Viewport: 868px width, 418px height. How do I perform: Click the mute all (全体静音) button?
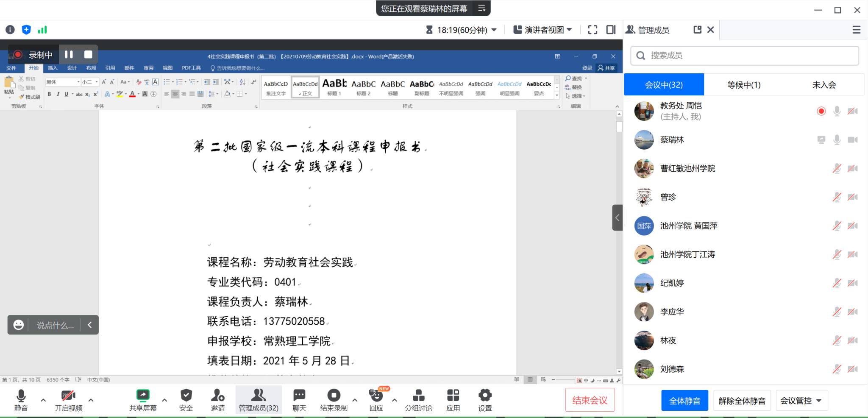point(684,401)
